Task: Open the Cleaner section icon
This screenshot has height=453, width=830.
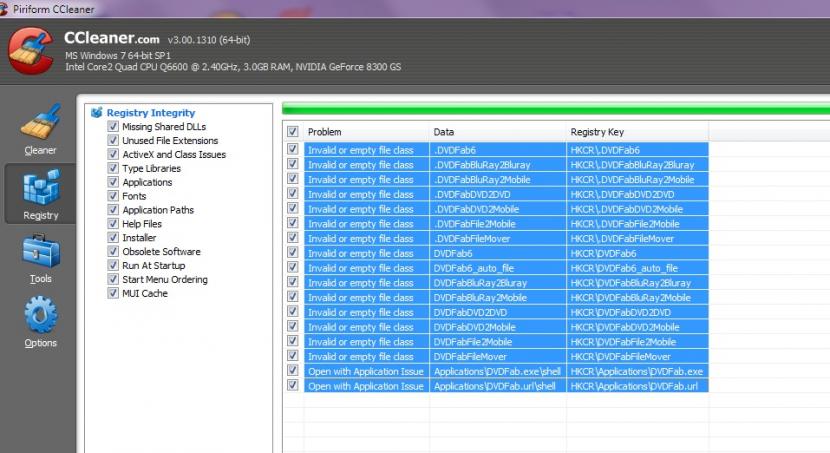Action: 41,123
